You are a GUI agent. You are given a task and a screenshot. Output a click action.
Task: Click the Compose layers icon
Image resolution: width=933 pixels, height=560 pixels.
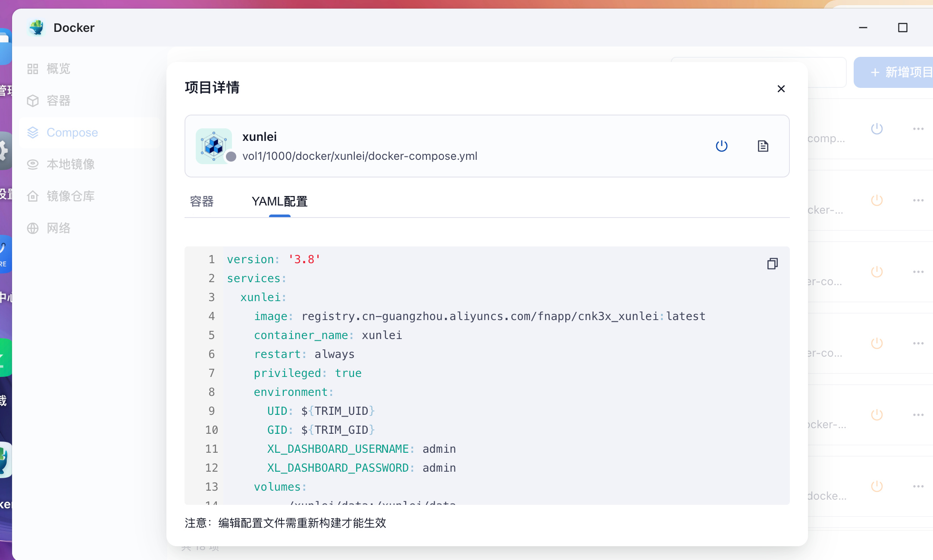[x=33, y=133]
